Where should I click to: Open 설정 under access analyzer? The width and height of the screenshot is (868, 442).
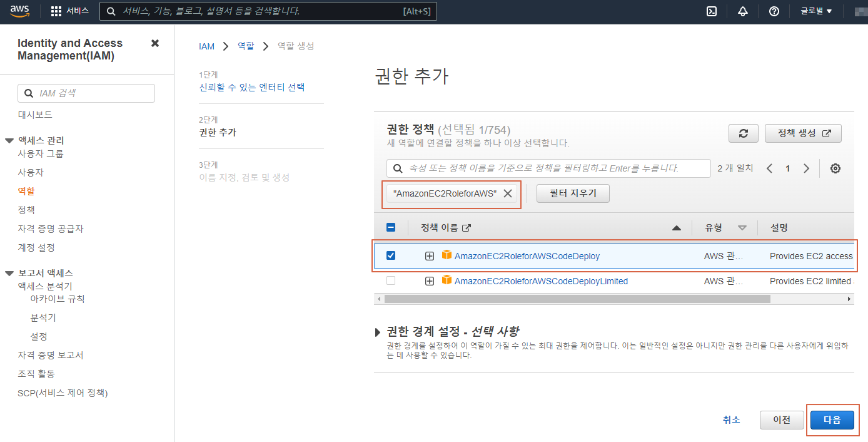click(x=39, y=336)
